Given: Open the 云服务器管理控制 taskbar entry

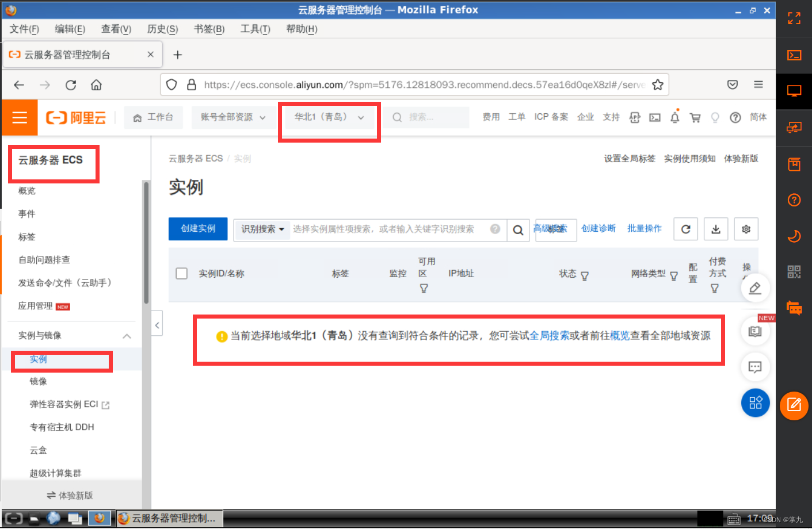Looking at the screenshot, I should (169, 519).
